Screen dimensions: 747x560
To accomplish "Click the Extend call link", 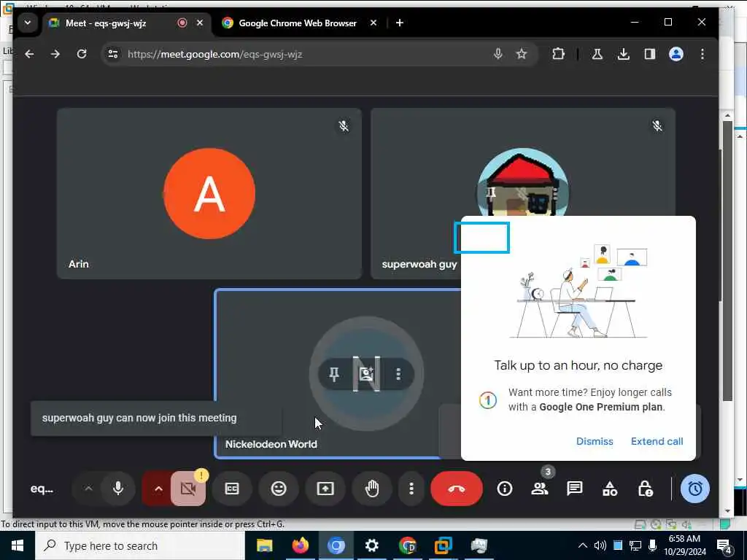I will click(x=657, y=441).
